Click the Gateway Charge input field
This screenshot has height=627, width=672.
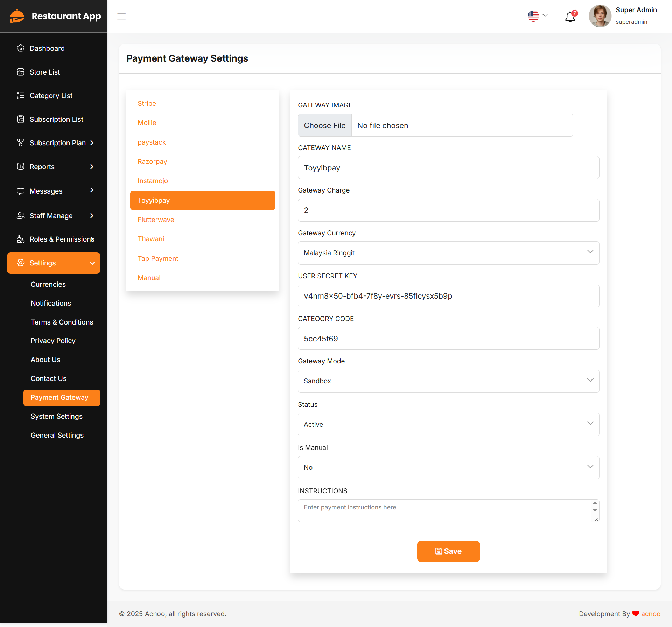[x=448, y=210]
